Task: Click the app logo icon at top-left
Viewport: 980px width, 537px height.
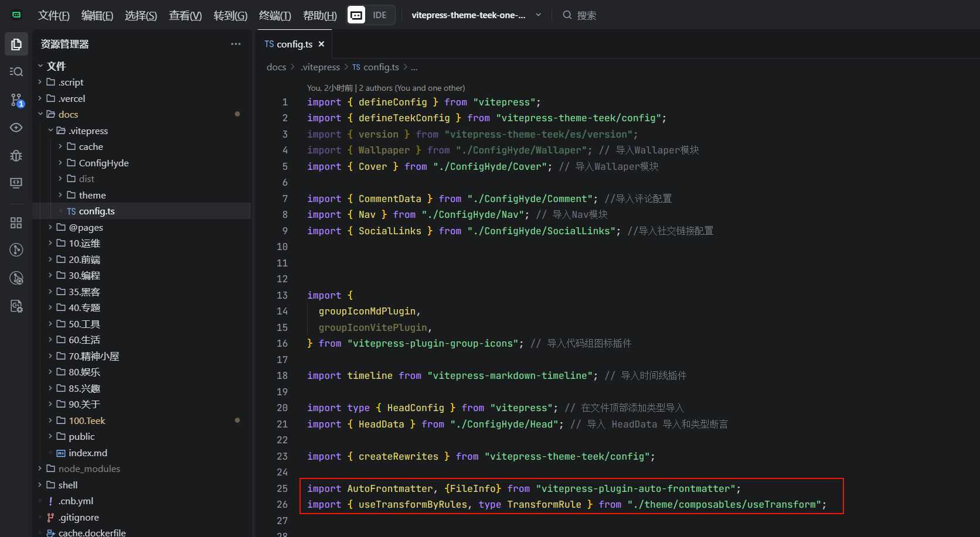Action: [16, 15]
